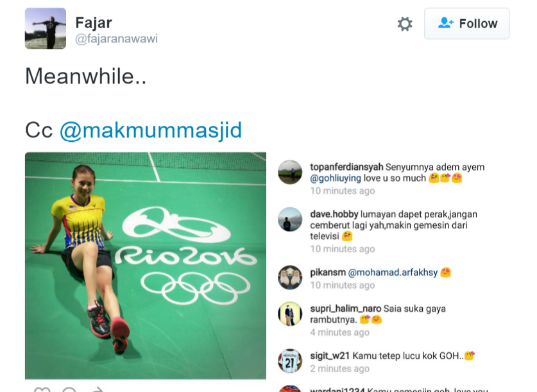The width and height of the screenshot is (537, 392).
Task: Open the @mohamad.arfakhsy mention
Action: [x=393, y=272]
